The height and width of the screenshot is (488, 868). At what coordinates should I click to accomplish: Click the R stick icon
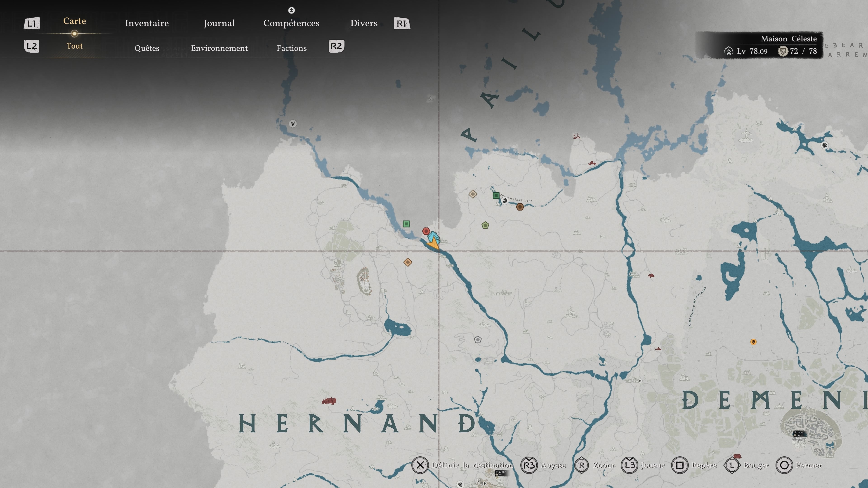[x=582, y=465]
